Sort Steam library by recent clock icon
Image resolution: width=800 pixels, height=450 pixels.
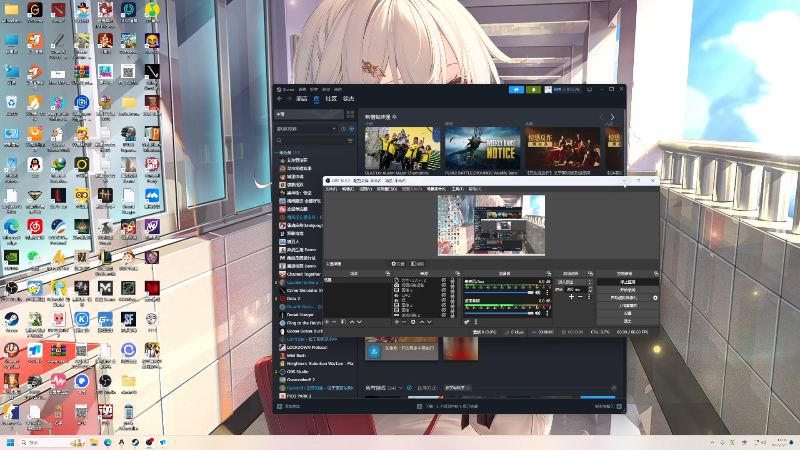(343, 129)
